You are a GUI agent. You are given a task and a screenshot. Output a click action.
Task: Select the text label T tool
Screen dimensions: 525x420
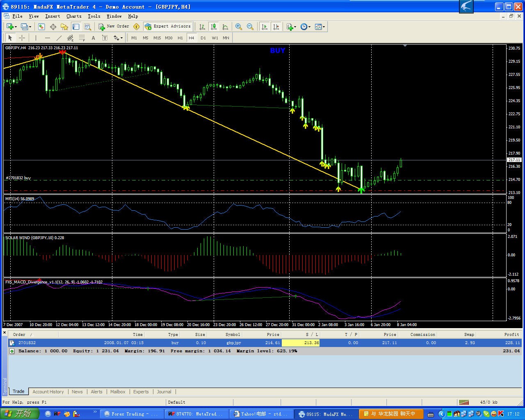coord(105,38)
